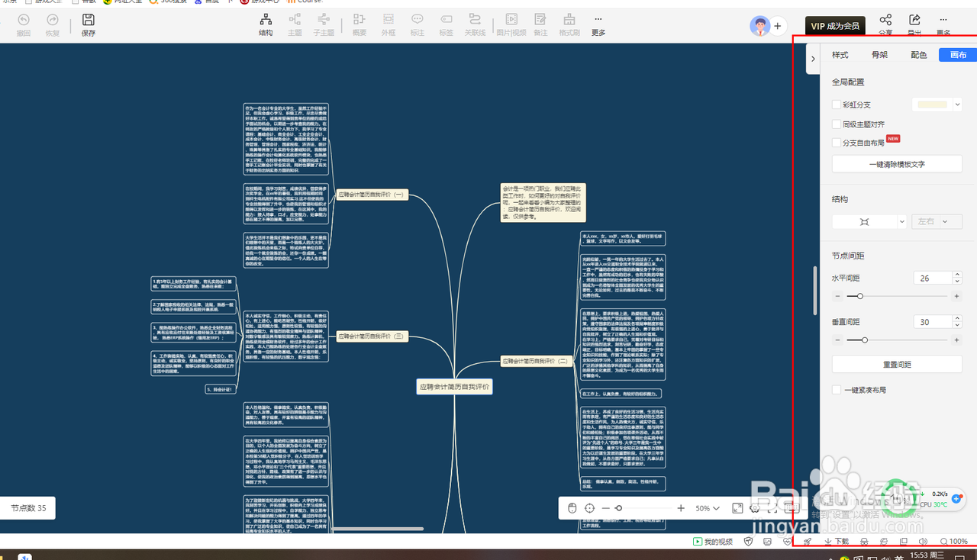The image size is (977, 560).
Task: Open the 左右 direction dropdown
Action: [937, 221]
